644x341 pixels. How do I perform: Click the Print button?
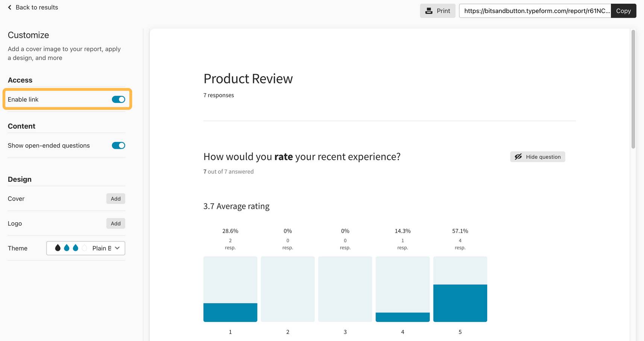pyautogui.click(x=438, y=11)
